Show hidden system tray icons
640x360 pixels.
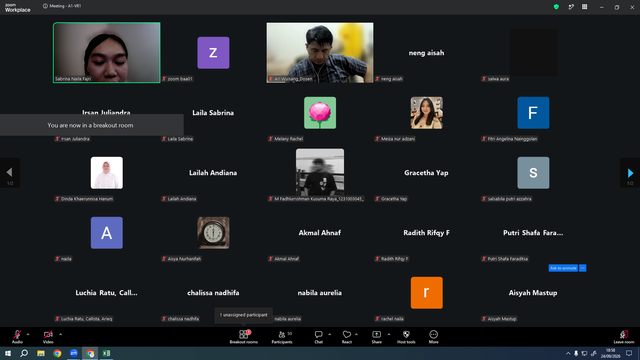568,353
